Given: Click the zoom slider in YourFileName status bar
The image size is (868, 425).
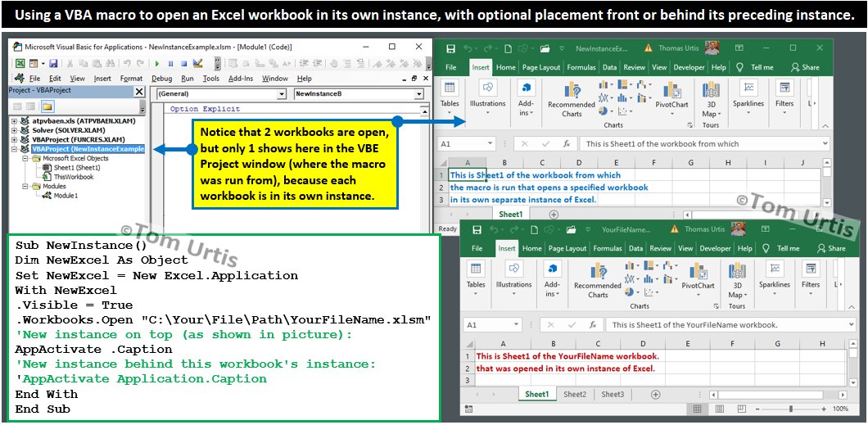Looking at the screenshot, I should point(790,409).
